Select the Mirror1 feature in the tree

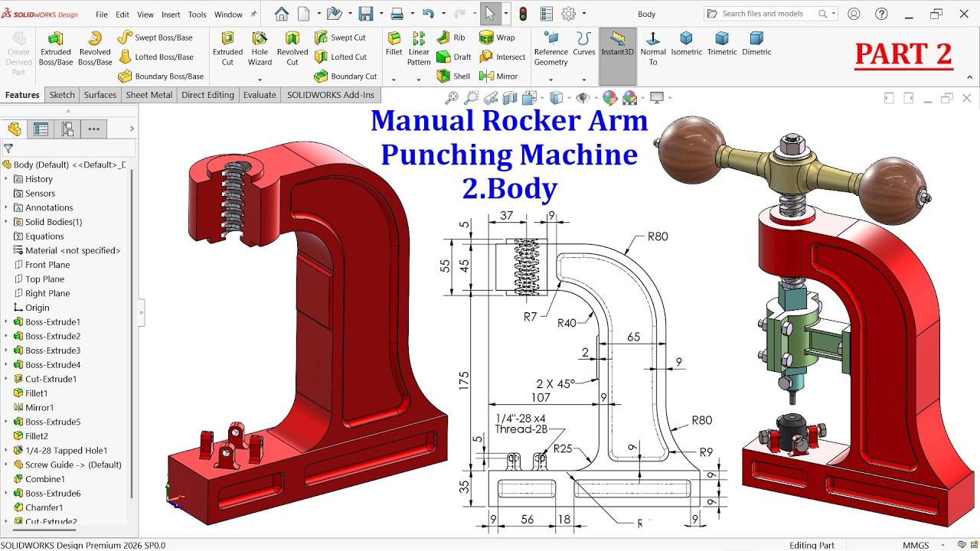pyautogui.click(x=33, y=408)
